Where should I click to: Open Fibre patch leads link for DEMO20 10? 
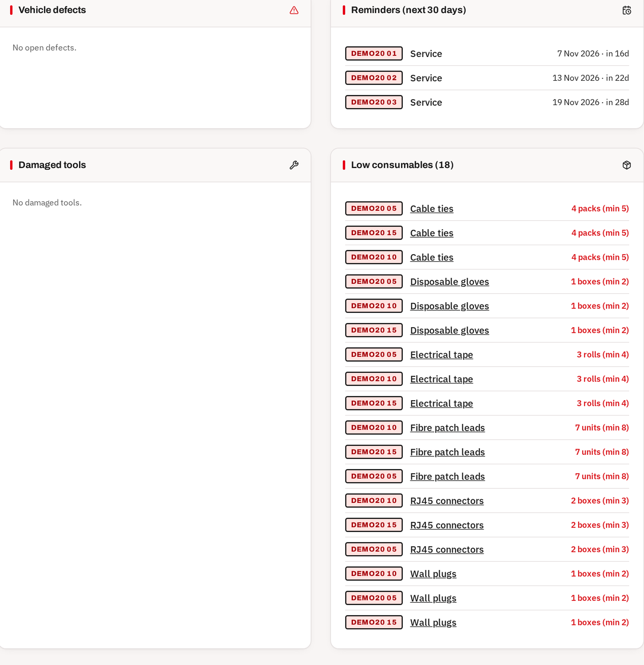tap(447, 427)
